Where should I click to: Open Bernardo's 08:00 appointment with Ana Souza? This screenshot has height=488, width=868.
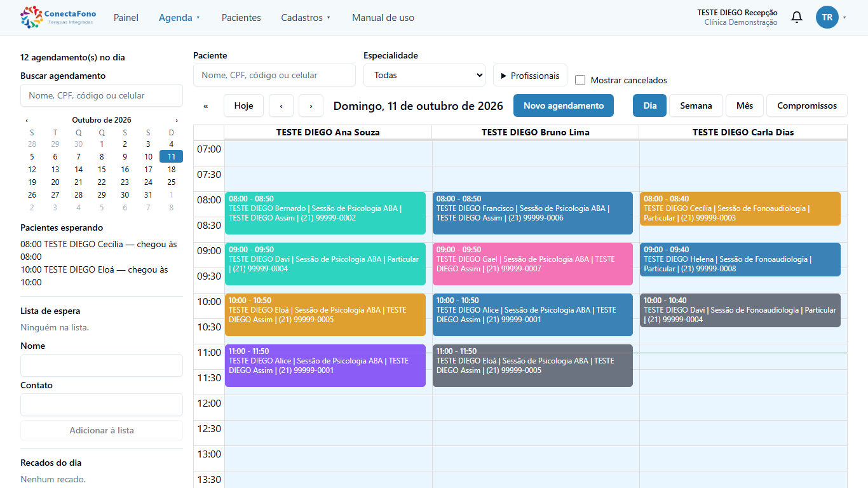[325, 213]
